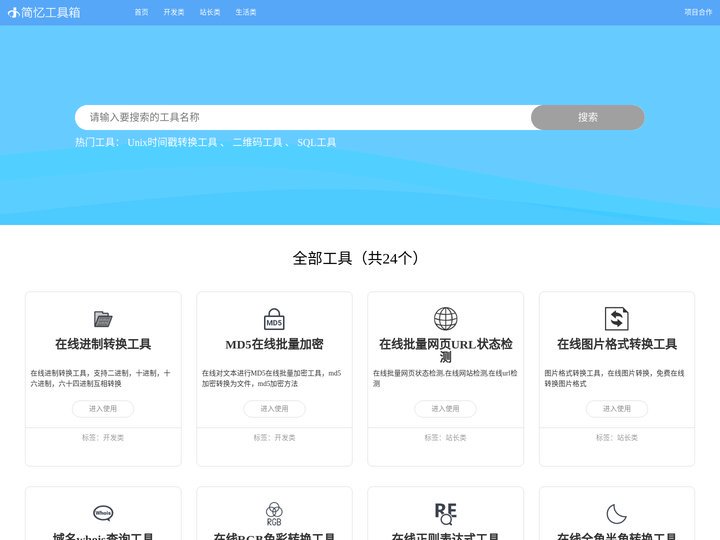Click the globe icon for URL状态检测
The image size is (720, 540).
(445, 319)
